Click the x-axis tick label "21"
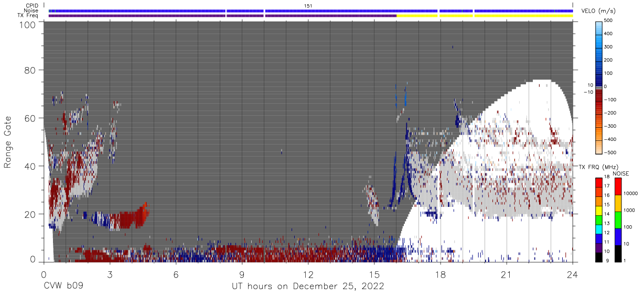 click(x=507, y=274)
